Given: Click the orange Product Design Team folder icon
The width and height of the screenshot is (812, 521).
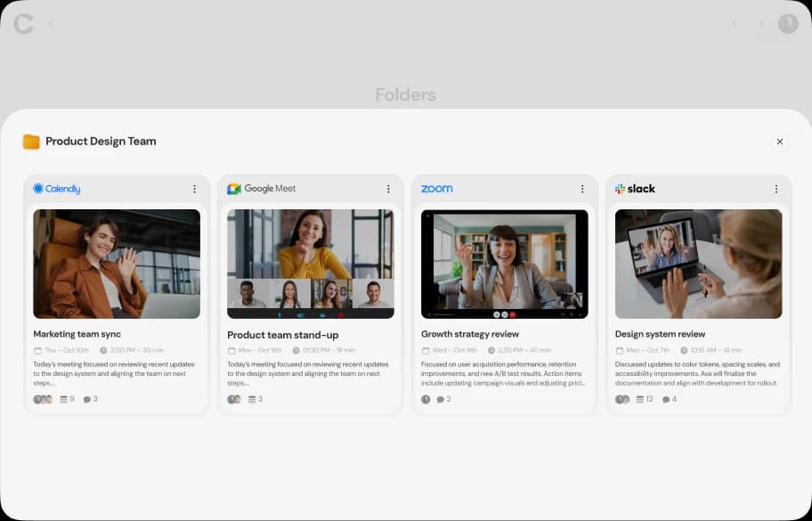Looking at the screenshot, I should pos(31,142).
